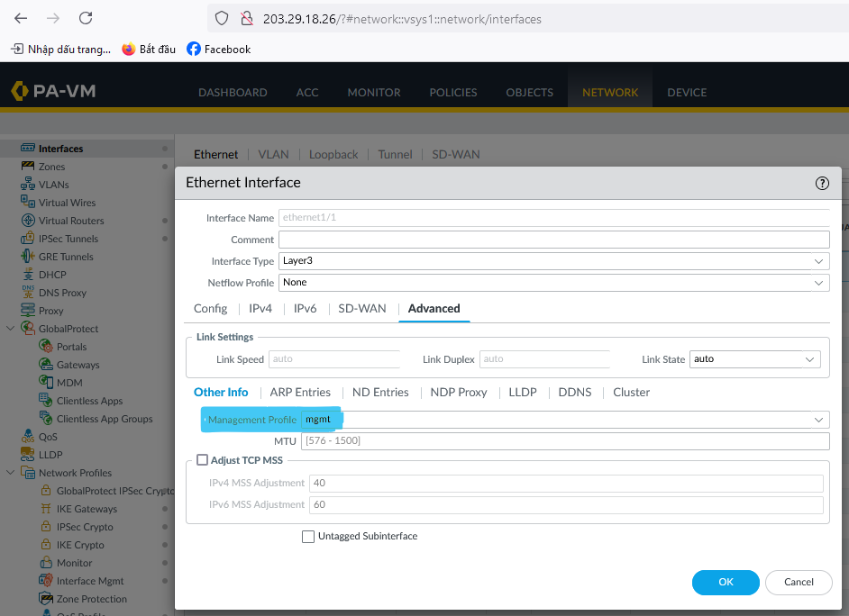Select the ARP Entries tab
Image resolution: width=849 pixels, height=616 pixels.
[x=300, y=392]
